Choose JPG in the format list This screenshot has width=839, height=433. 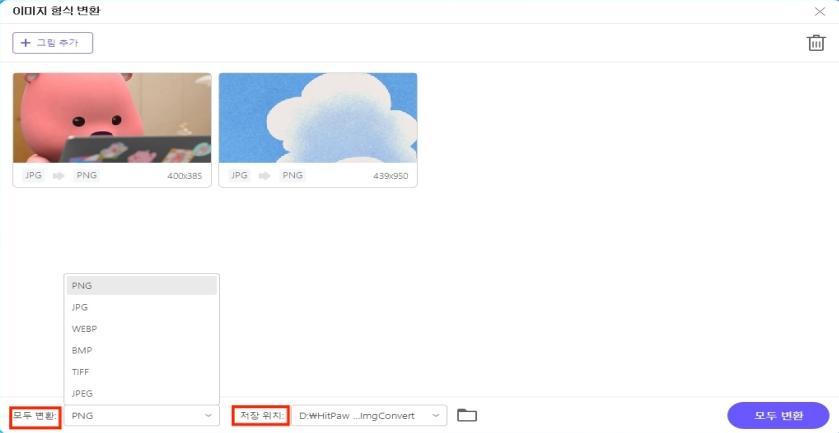pyautogui.click(x=141, y=307)
